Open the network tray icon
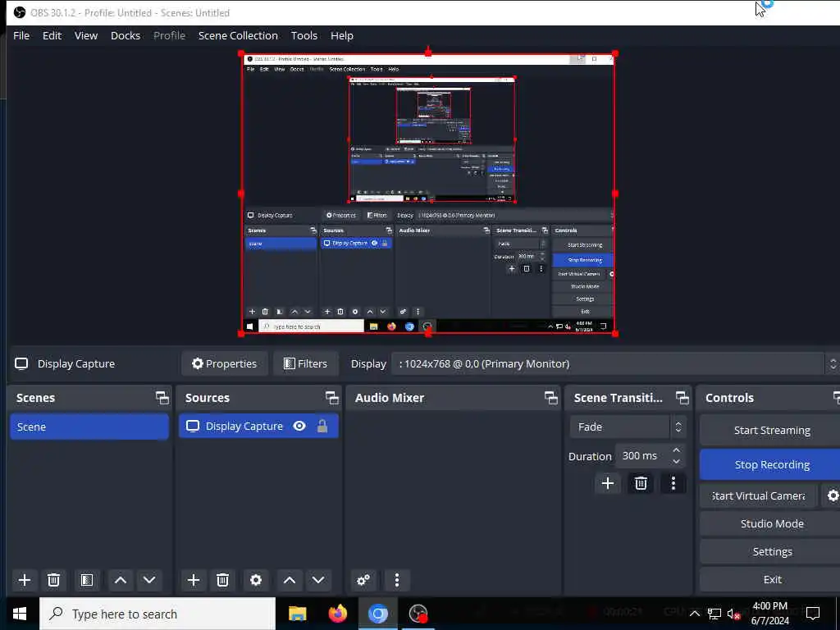Viewport: 840px width, 630px height. click(x=714, y=614)
